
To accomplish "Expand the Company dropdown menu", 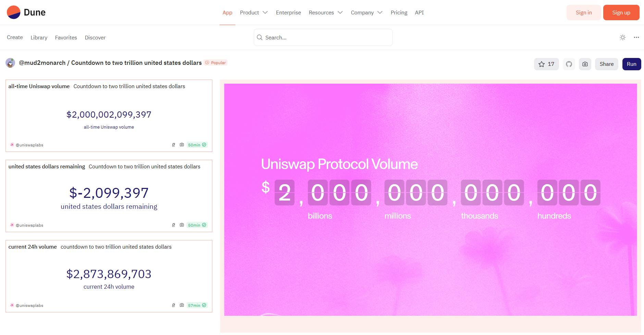I will [367, 12].
